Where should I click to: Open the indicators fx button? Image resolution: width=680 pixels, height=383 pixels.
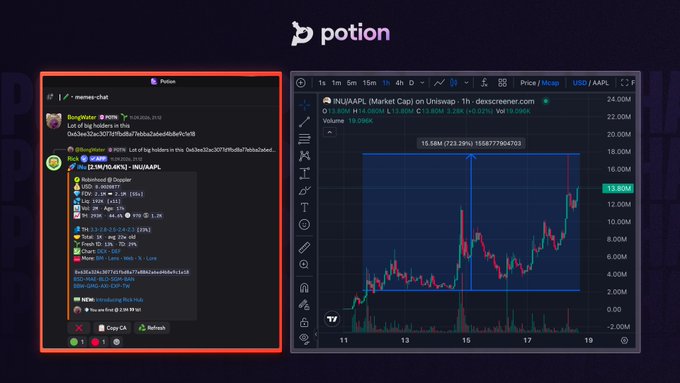pyautogui.click(x=484, y=83)
